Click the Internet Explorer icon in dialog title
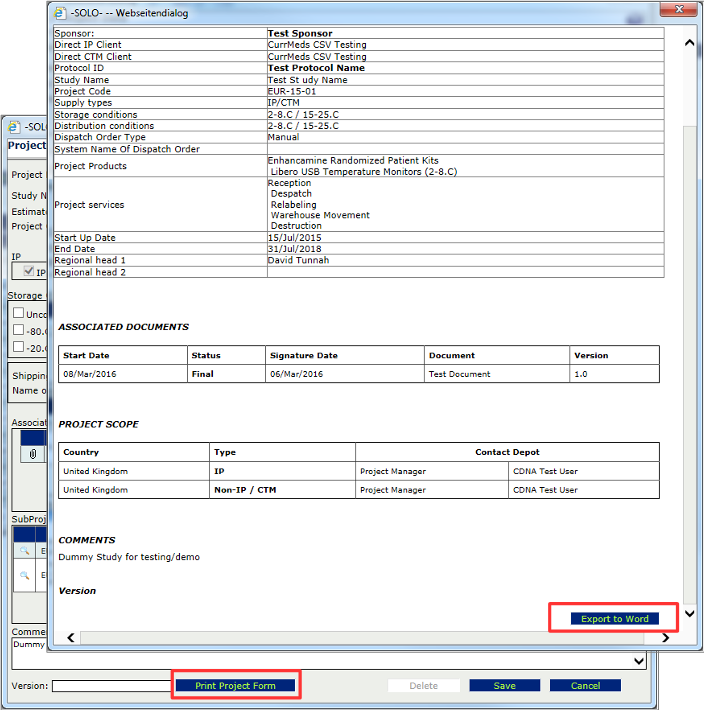The image size is (704, 710). click(x=59, y=13)
